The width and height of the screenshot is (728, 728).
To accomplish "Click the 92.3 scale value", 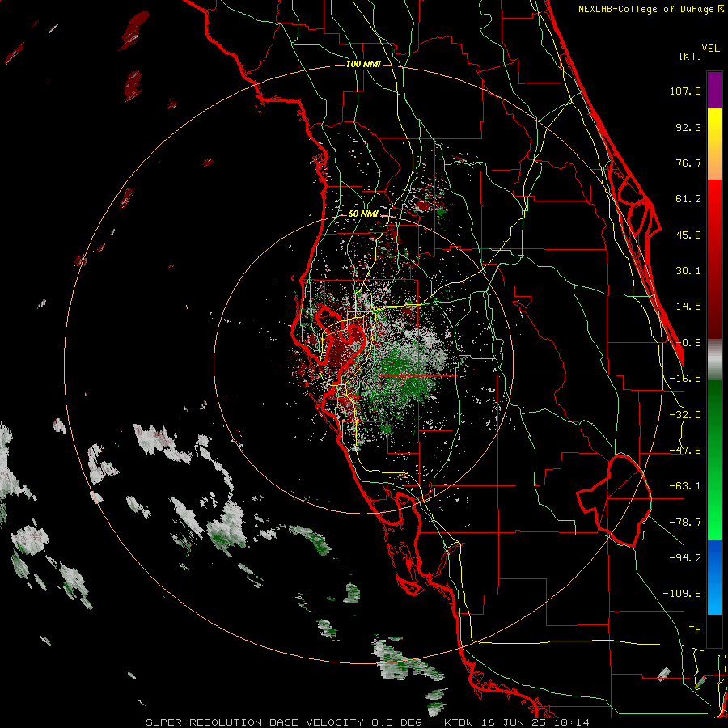I will pos(688,127).
